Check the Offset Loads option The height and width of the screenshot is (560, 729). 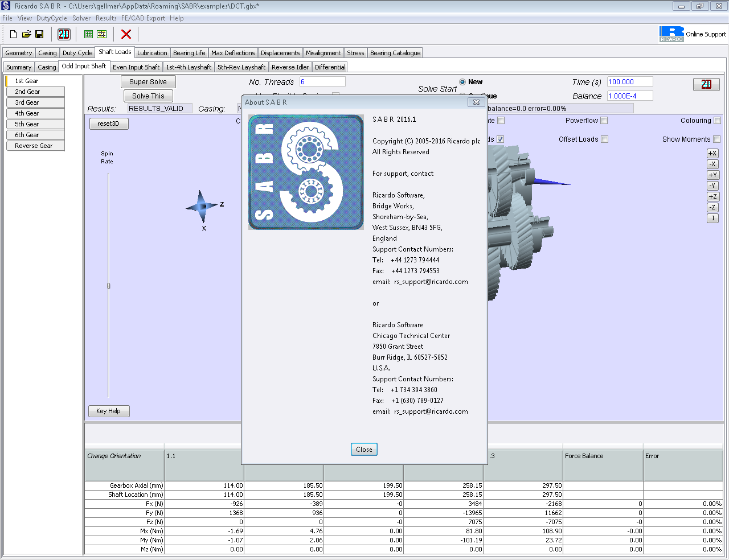point(605,139)
